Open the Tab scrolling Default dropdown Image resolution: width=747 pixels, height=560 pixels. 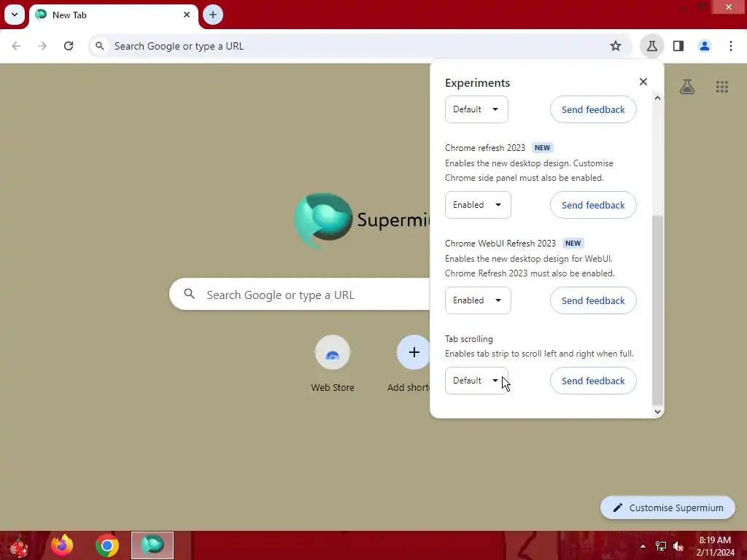pos(476,381)
